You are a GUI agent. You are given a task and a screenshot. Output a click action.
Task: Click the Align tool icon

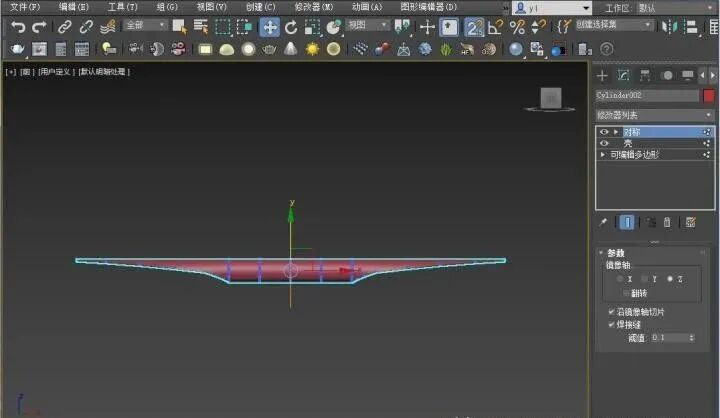click(x=691, y=27)
